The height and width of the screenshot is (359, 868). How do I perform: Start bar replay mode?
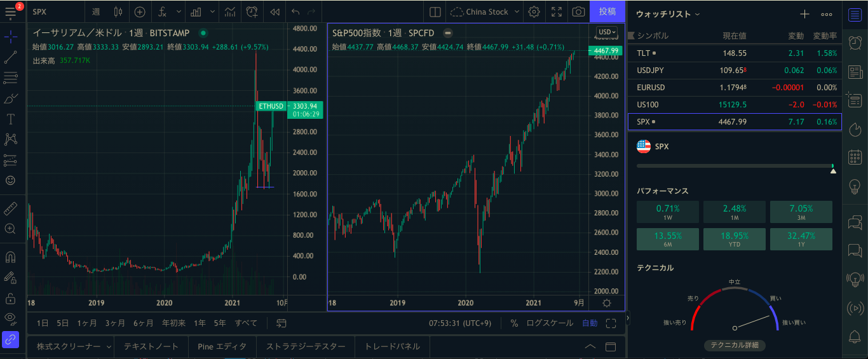[275, 11]
